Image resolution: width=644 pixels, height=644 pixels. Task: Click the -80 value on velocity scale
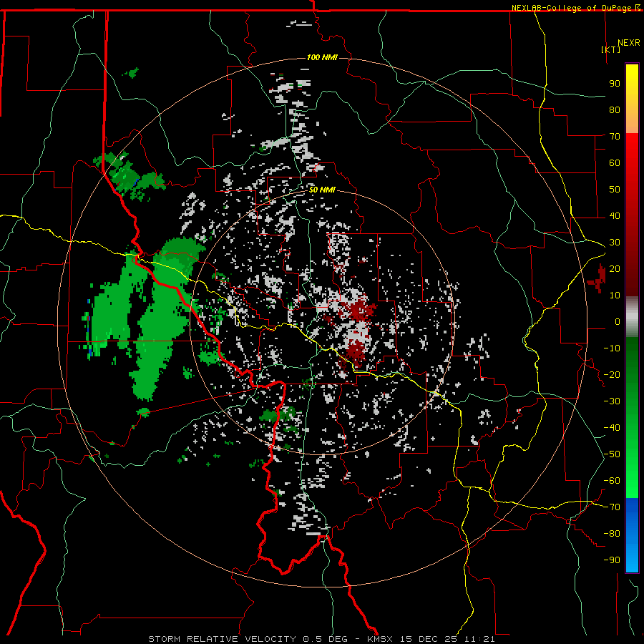612,534
